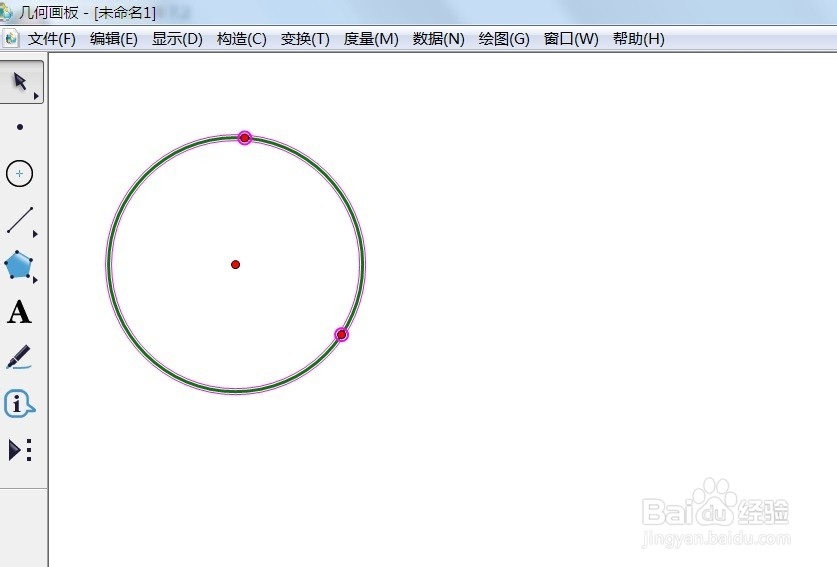837x567 pixels.
Task: Open the 帮助(H) menu
Action: [x=638, y=39]
